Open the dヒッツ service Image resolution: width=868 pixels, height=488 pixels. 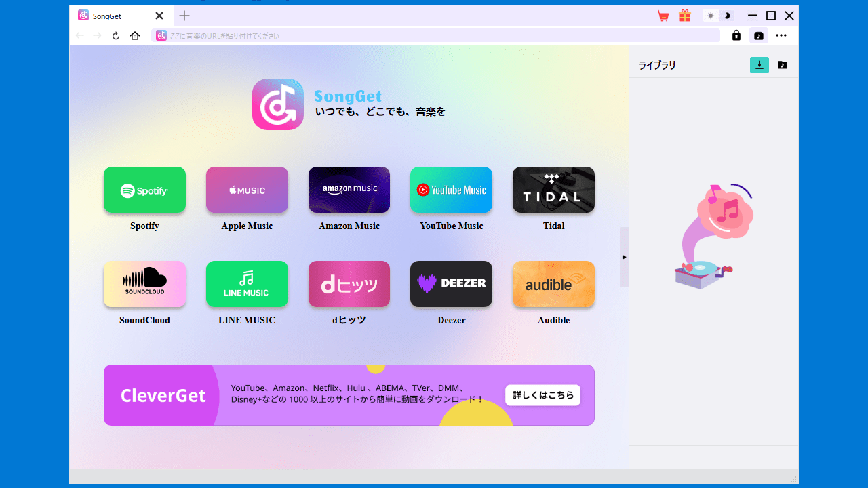(x=349, y=284)
